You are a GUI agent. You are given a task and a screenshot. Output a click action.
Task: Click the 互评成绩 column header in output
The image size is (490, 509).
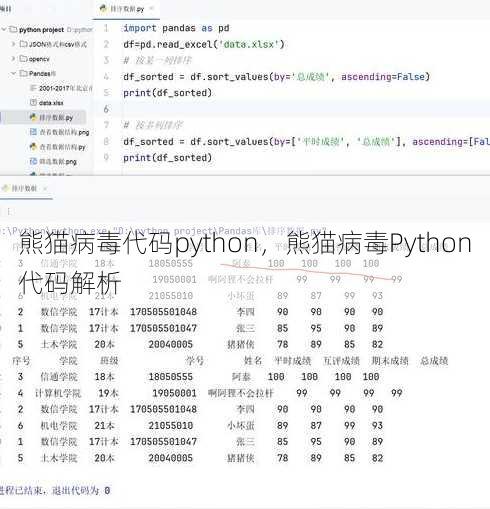(341, 361)
